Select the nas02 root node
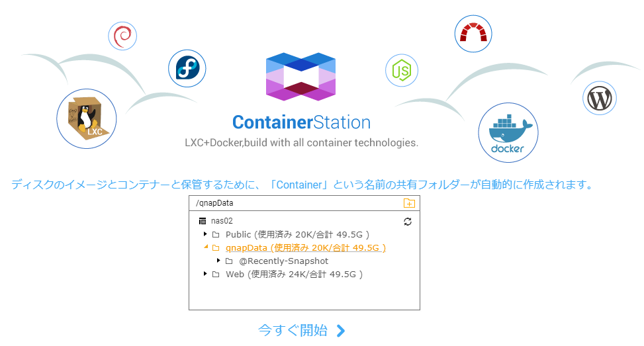 (x=222, y=221)
